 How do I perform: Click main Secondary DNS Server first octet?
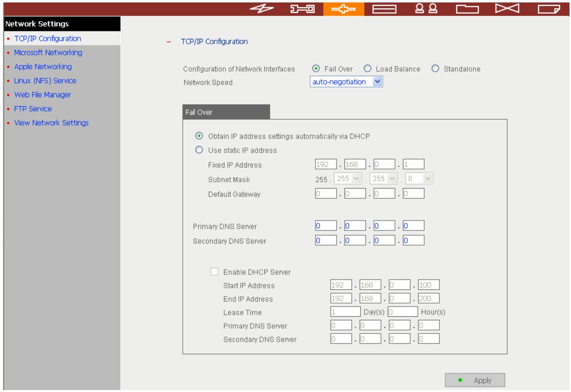click(326, 240)
